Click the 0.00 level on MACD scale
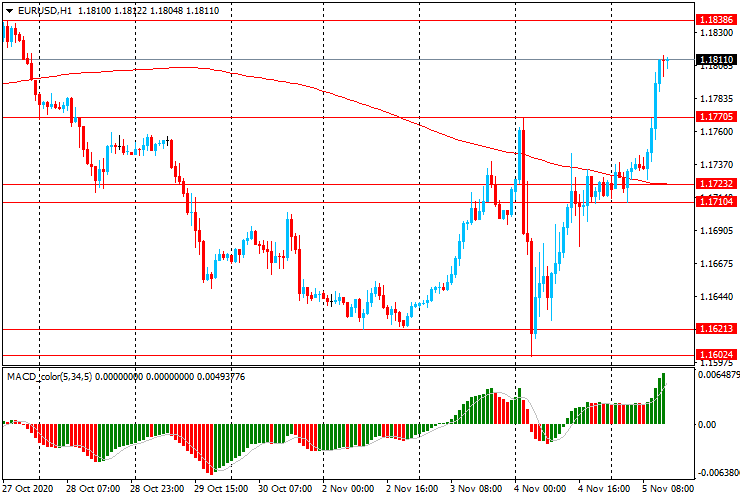This screenshot has height=500, width=740. [706, 424]
